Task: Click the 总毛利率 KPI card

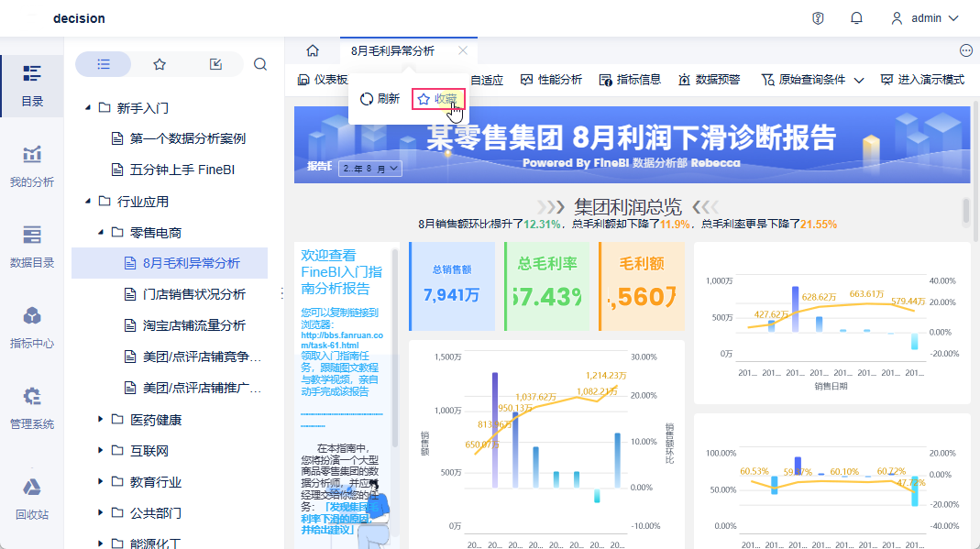Action: (x=547, y=286)
